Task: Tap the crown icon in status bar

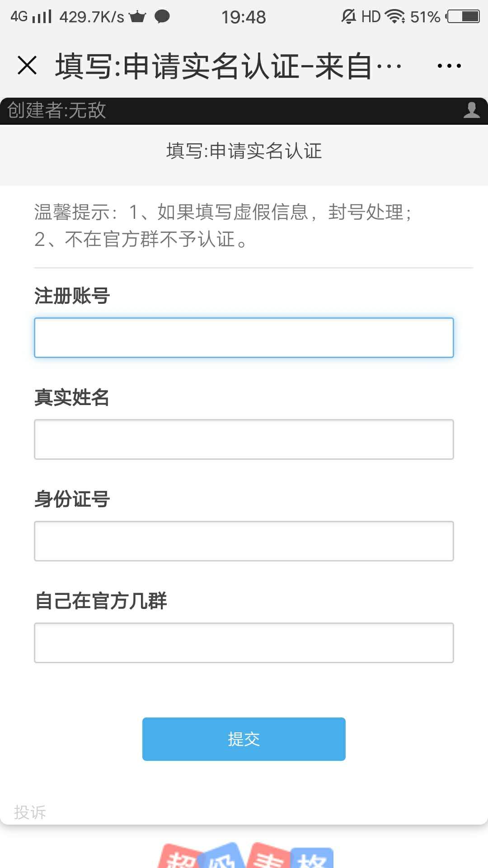Action: pos(137,17)
